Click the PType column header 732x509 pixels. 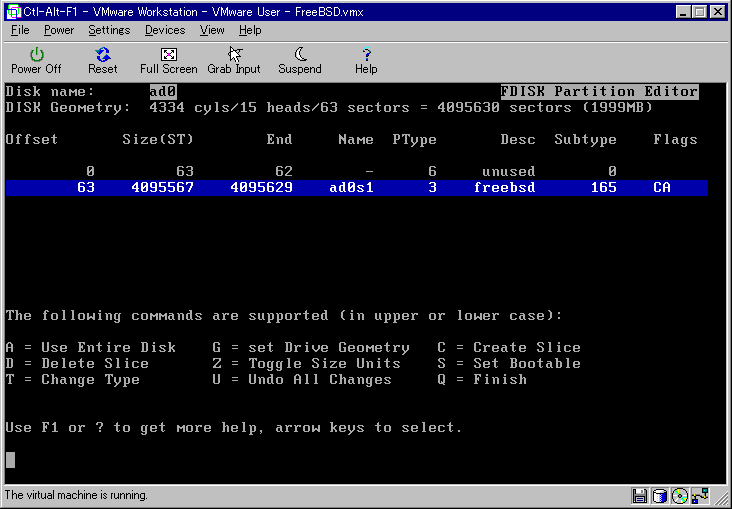pos(415,140)
